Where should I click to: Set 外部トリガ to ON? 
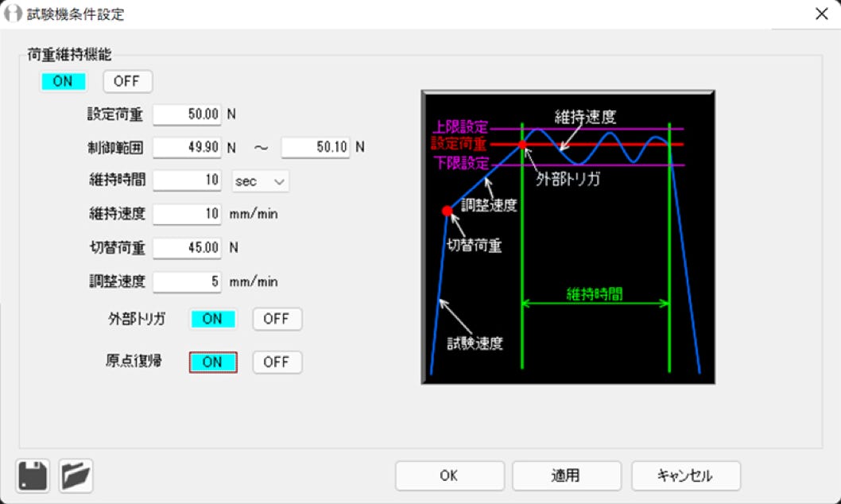(x=212, y=319)
